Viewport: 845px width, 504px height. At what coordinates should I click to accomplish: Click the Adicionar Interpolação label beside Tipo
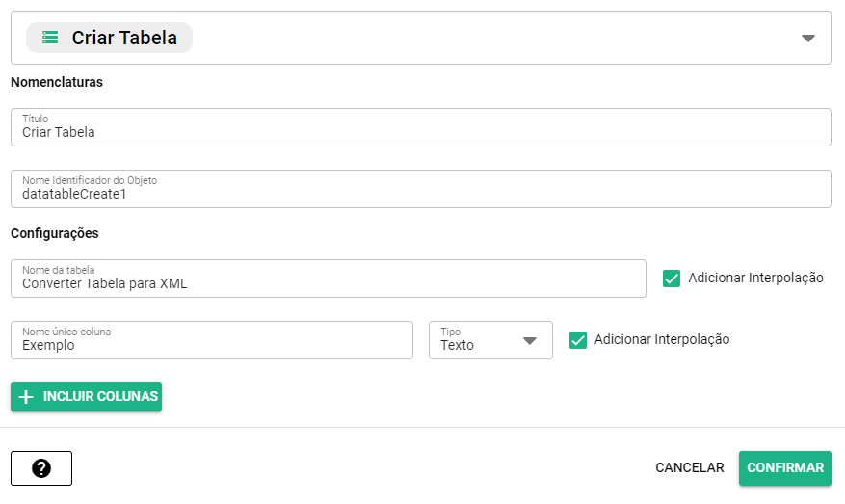point(662,340)
